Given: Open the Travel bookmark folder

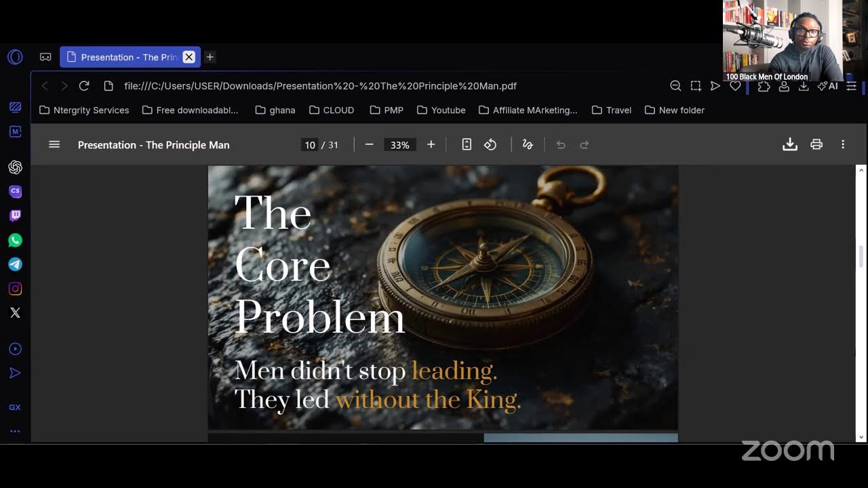Looking at the screenshot, I should tap(611, 110).
